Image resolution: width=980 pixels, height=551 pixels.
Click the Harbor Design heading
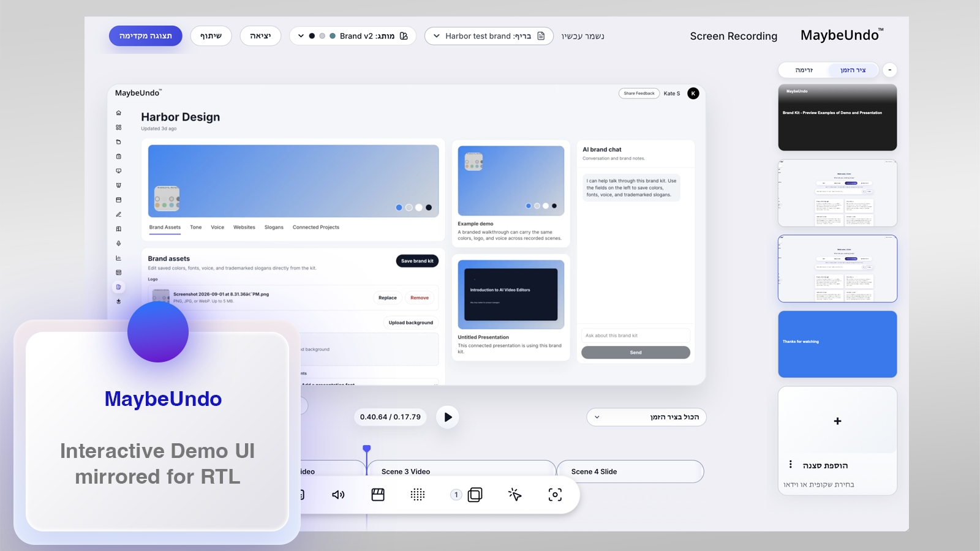[181, 117]
